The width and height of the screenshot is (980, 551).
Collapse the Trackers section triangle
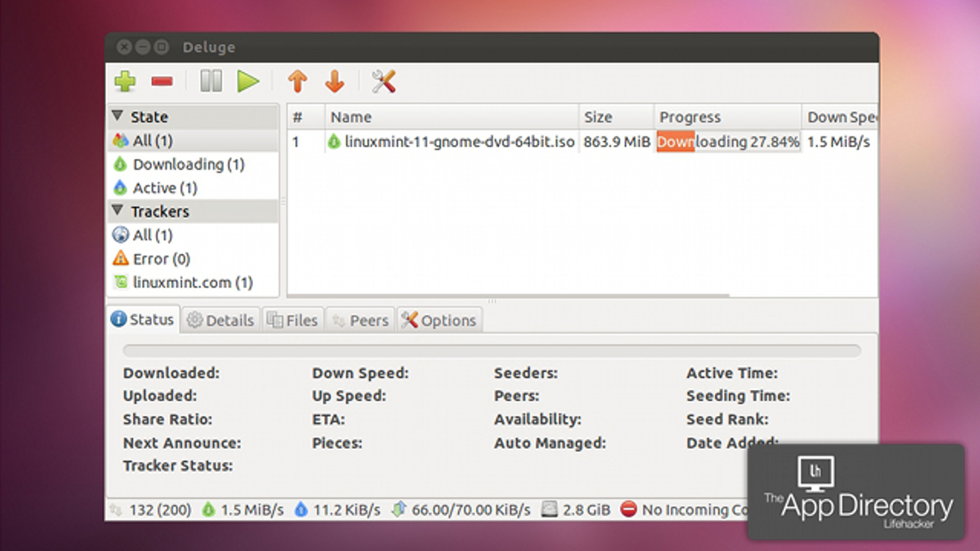(118, 211)
